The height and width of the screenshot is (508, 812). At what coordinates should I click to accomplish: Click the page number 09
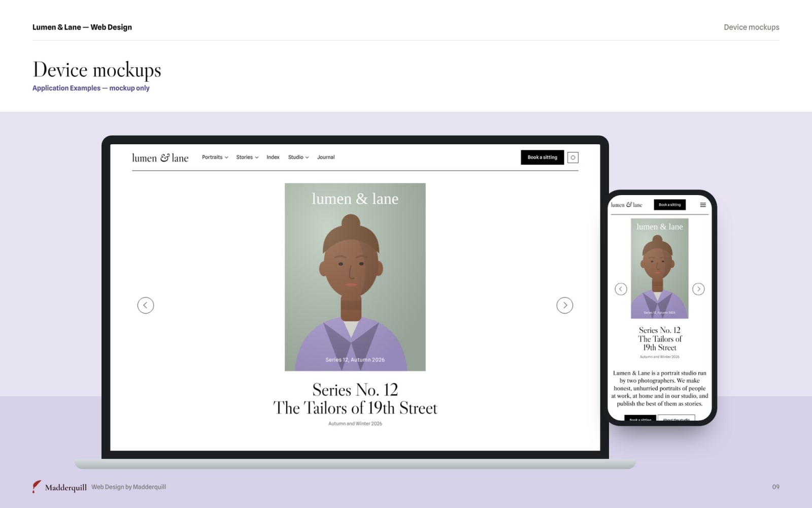[775, 487]
